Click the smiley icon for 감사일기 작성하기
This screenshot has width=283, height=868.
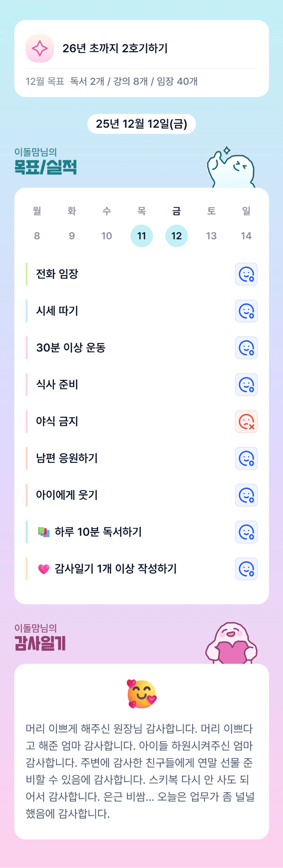click(246, 569)
